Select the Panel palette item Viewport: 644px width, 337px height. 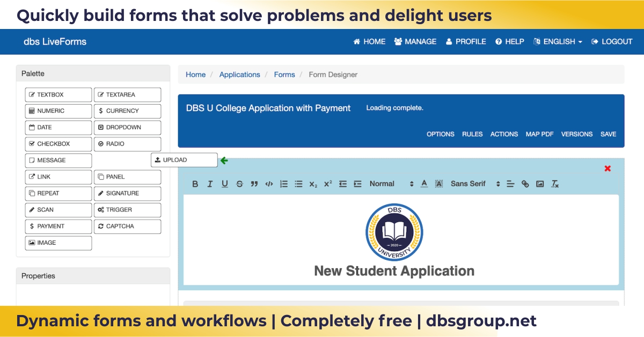pos(128,177)
